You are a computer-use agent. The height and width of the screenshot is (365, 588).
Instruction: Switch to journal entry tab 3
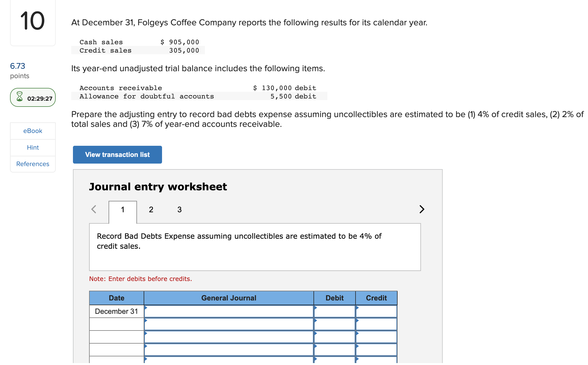pos(179,209)
